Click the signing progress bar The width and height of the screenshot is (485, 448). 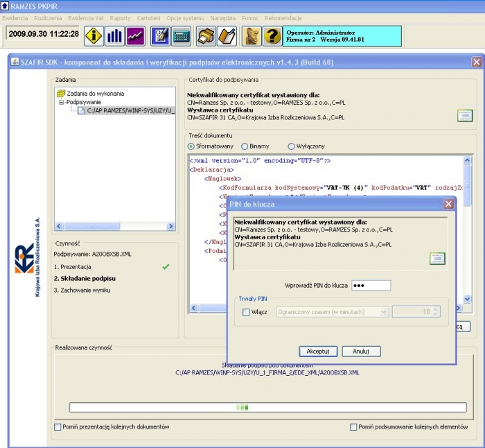[x=268, y=408]
